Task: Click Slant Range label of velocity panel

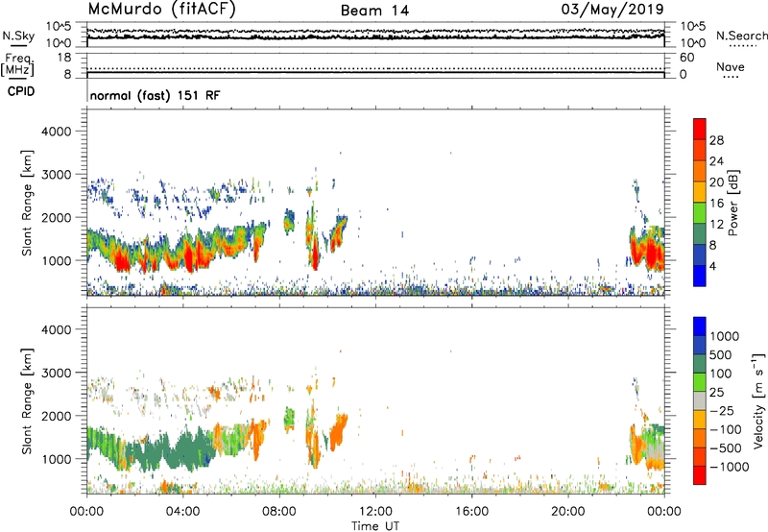Action: click(x=27, y=401)
